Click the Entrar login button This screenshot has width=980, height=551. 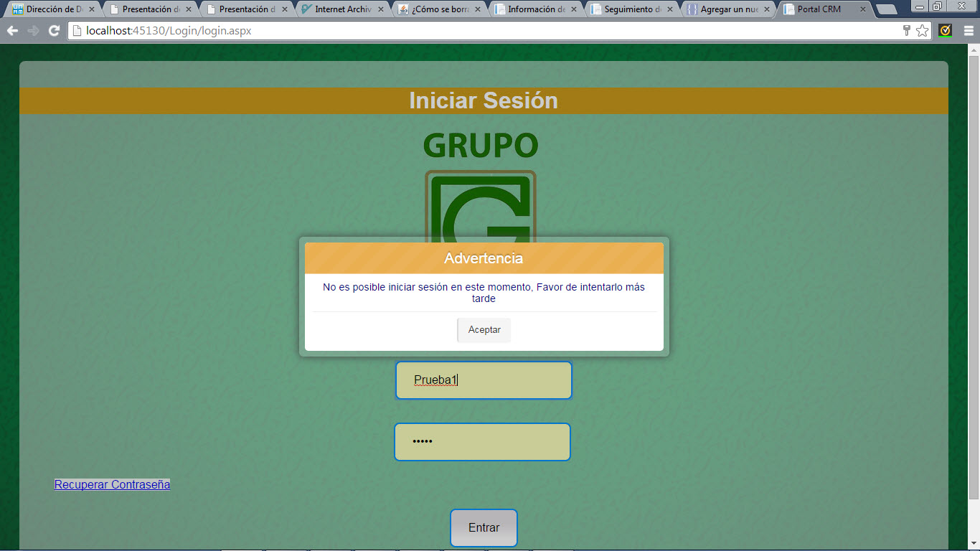click(484, 527)
